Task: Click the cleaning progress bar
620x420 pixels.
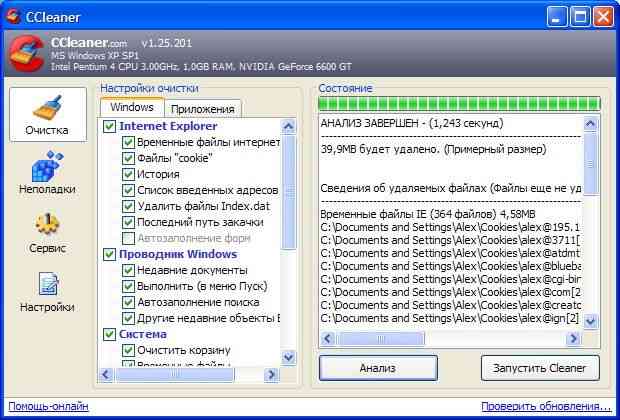Action: coord(459,104)
